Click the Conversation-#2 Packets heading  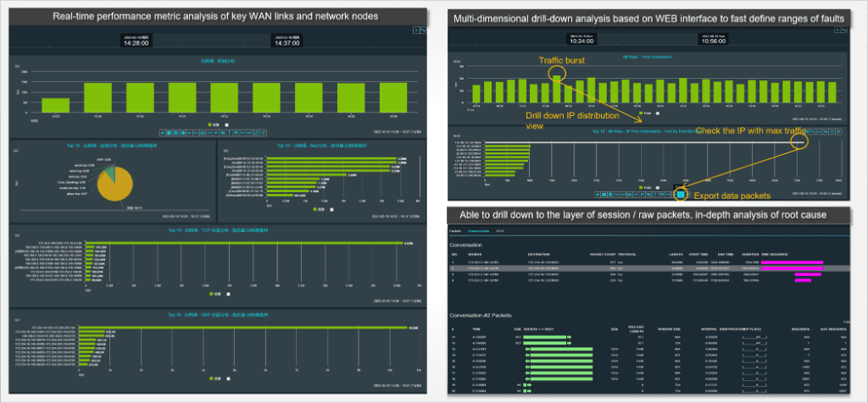tap(479, 315)
